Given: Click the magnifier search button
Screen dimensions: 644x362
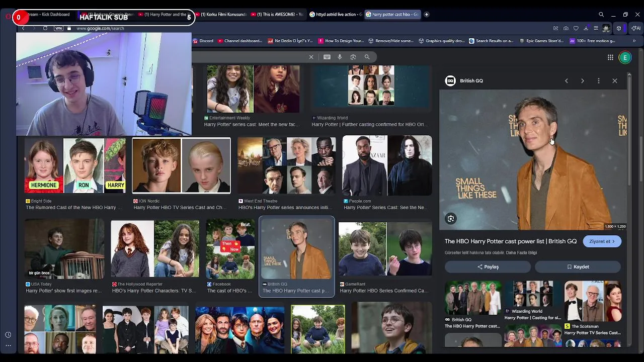Looking at the screenshot, I should (x=367, y=57).
